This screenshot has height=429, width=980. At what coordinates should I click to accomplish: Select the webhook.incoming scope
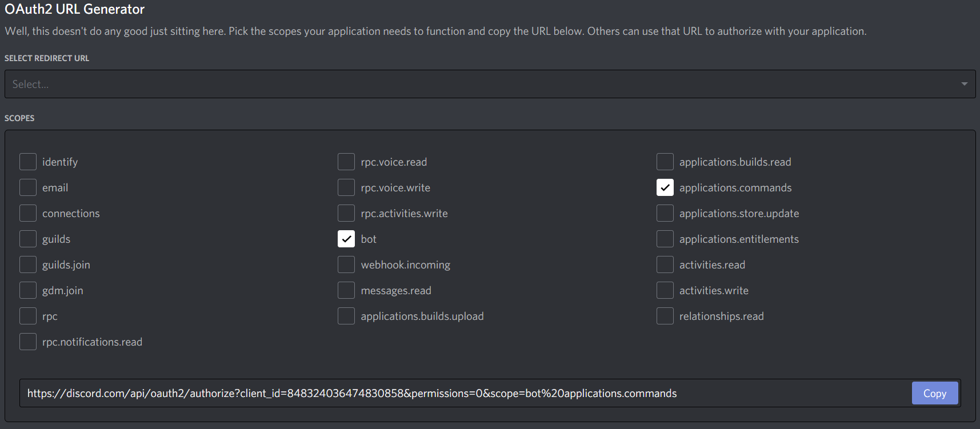pyautogui.click(x=346, y=264)
